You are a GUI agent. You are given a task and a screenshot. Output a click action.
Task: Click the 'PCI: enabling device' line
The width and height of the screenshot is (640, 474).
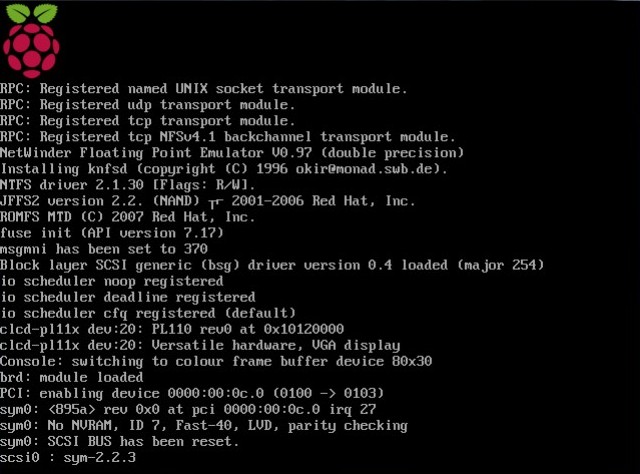[x=192, y=394]
